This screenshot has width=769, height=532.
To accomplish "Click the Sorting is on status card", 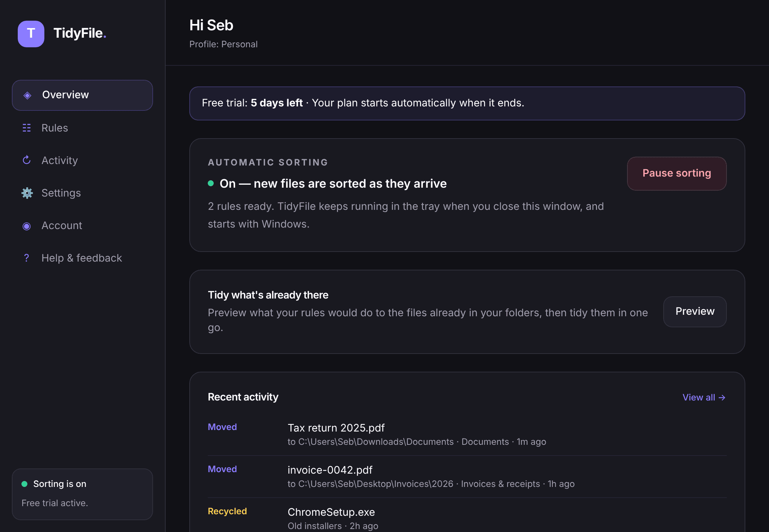I will tap(82, 494).
